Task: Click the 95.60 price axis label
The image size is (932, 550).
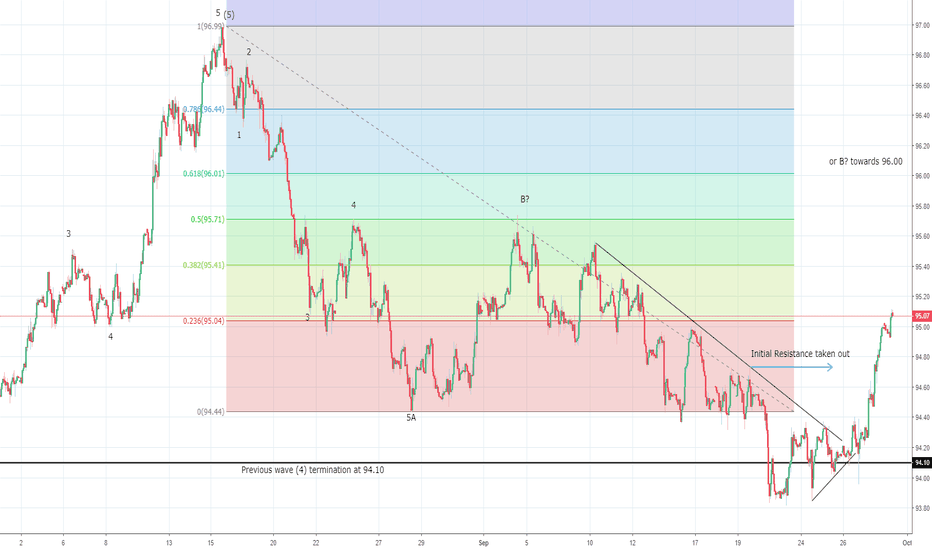Action: pos(922,236)
